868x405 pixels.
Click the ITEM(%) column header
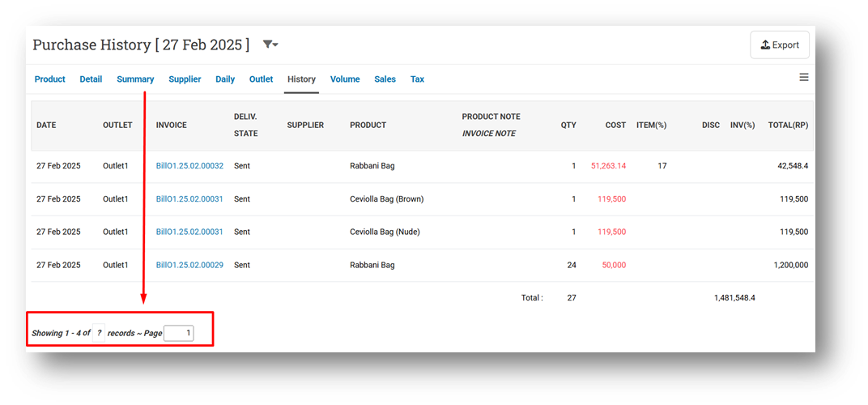tap(652, 126)
